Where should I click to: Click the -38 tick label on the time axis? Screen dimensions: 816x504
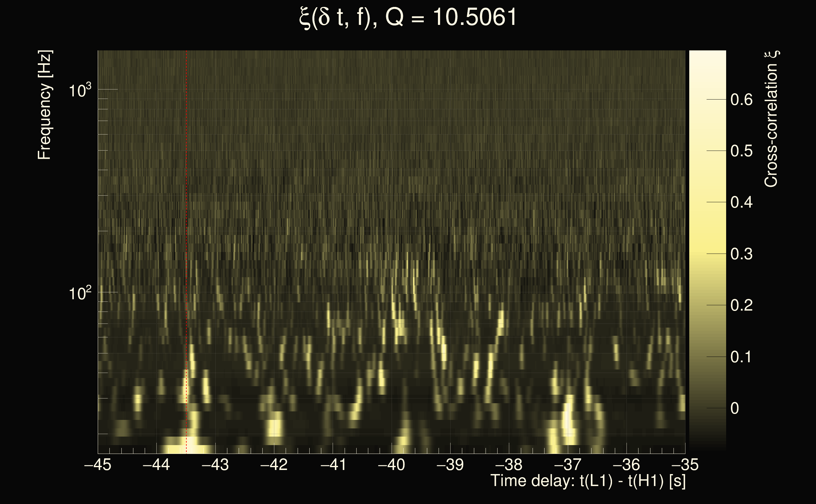pyautogui.click(x=509, y=465)
